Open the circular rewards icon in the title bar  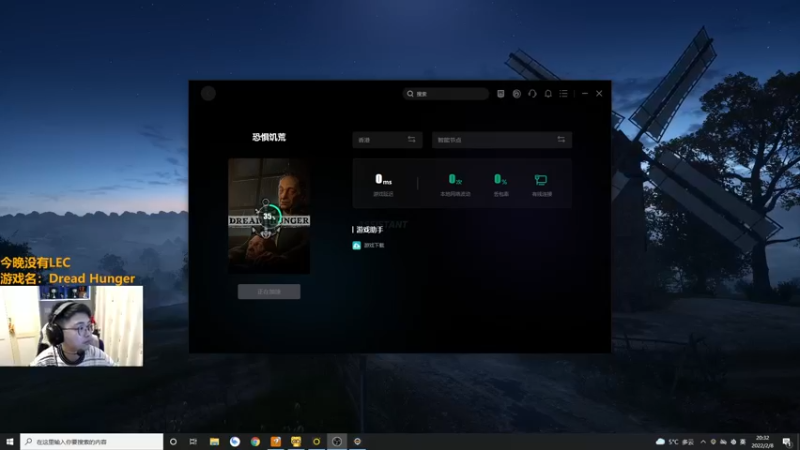tap(516, 94)
